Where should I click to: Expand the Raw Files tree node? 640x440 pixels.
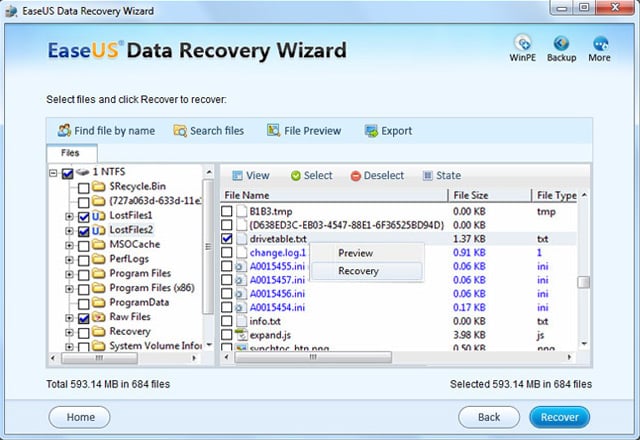[x=69, y=318]
